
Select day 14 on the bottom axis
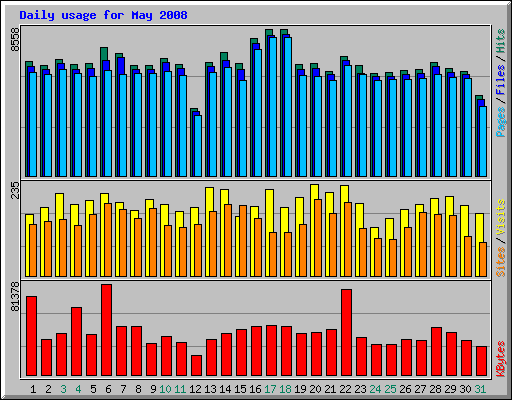[x=225, y=389]
